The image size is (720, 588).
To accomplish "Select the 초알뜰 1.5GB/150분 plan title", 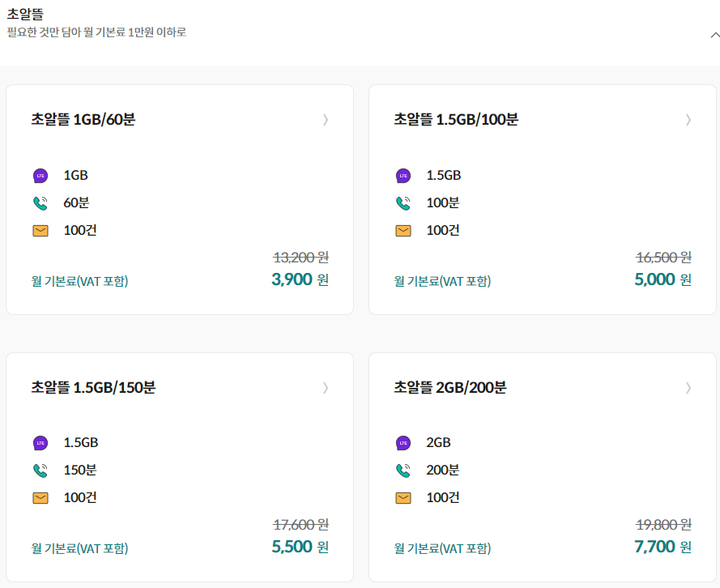I will coord(93,387).
